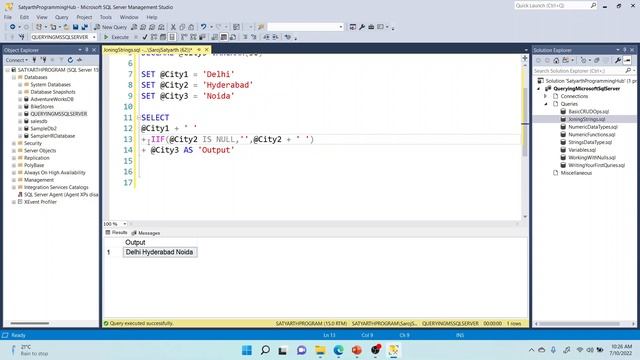Select Variables.sql in Solution Explorer
The image size is (640, 360).
582,150
